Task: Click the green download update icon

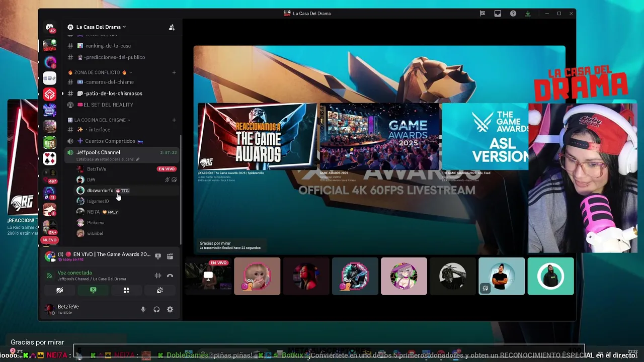Action: (x=528, y=14)
